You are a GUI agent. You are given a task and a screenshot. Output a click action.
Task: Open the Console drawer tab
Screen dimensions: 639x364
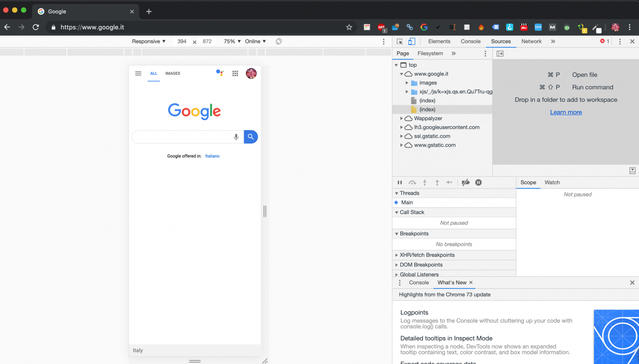pyautogui.click(x=419, y=282)
